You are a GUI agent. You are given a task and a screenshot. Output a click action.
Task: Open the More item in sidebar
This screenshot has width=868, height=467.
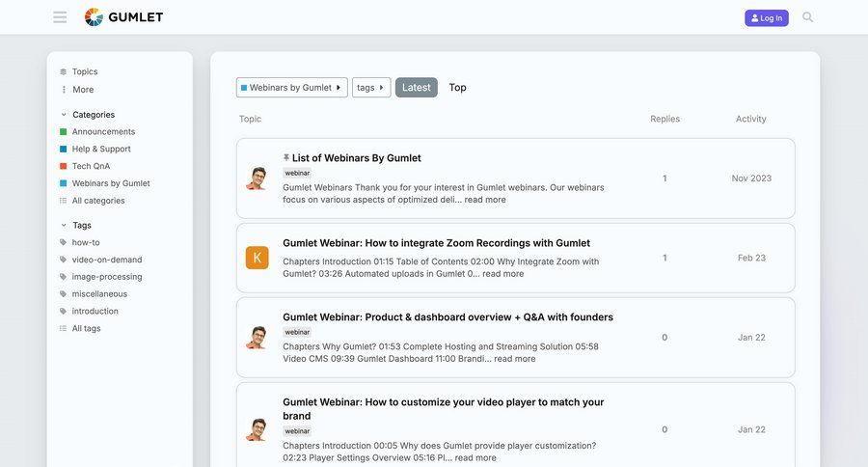point(83,89)
